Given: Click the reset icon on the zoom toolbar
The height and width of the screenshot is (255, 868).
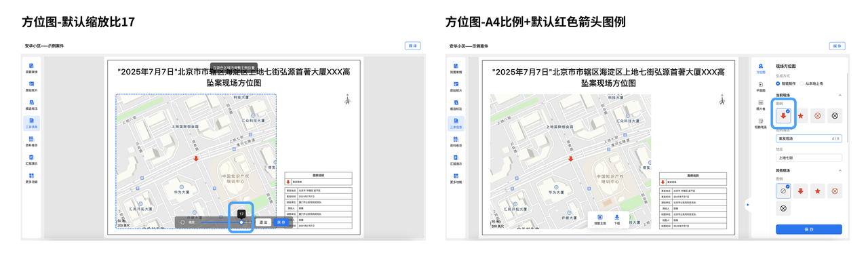Looking at the screenshot, I should coord(182,222).
